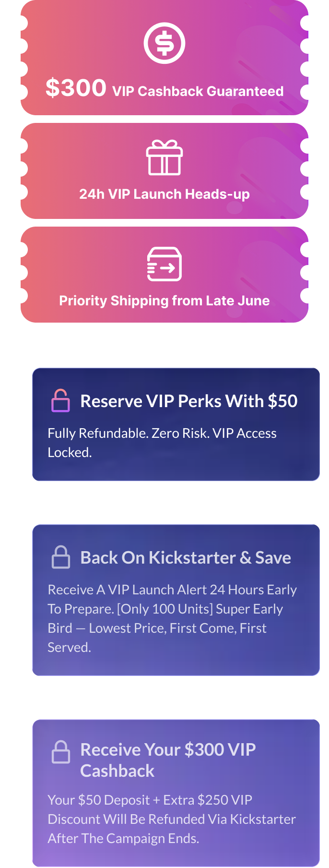
Task: Click the dollar coin cashback icon
Action: pos(164,43)
